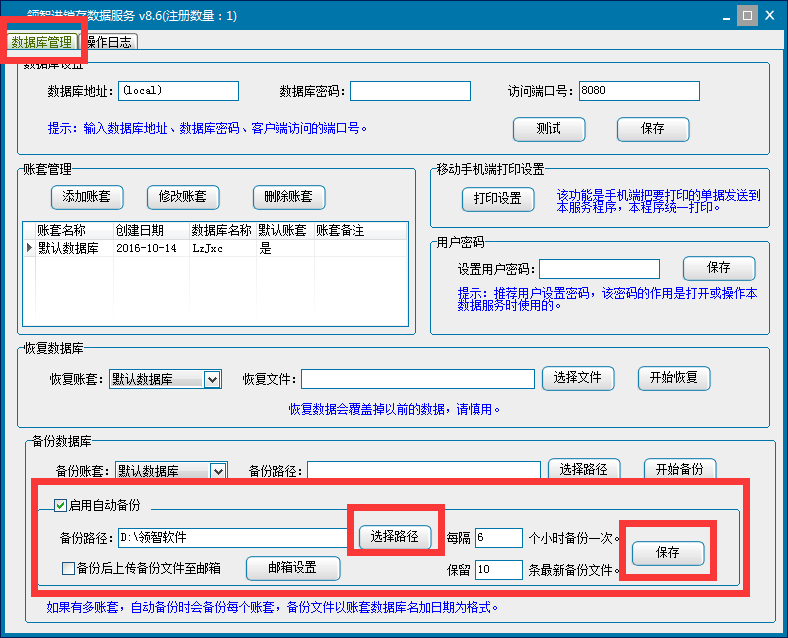
Task: Click the 保留 backup count field
Action: (x=499, y=570)
